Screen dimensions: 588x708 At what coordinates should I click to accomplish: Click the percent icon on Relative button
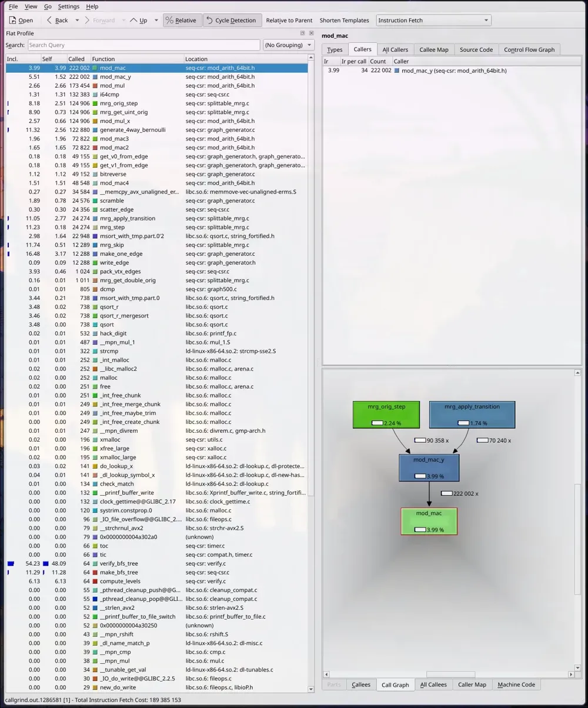pyautogui.click(x=169, y=20)
